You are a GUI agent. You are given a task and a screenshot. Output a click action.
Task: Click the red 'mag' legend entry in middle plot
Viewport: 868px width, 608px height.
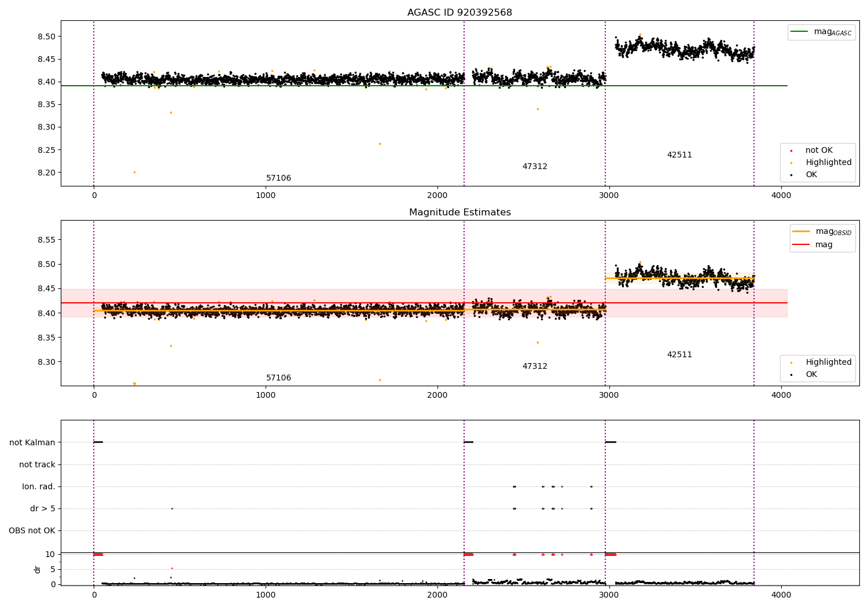(812, 245)
